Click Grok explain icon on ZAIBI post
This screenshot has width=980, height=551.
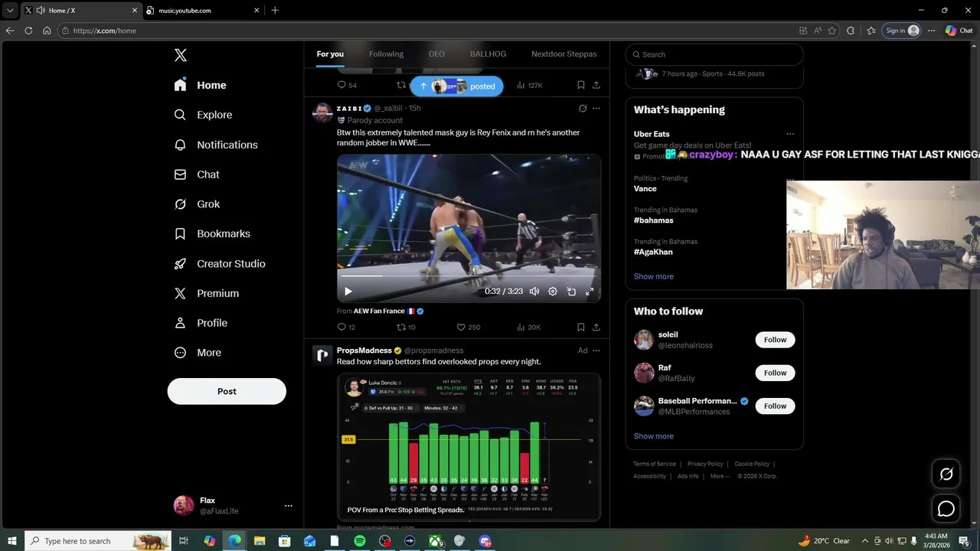pos(583,109)
